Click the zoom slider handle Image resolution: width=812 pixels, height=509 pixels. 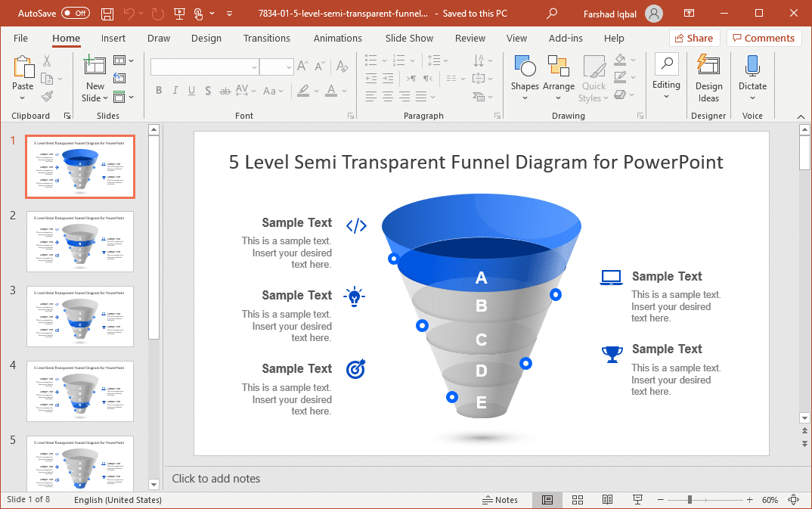click(690, 500)
